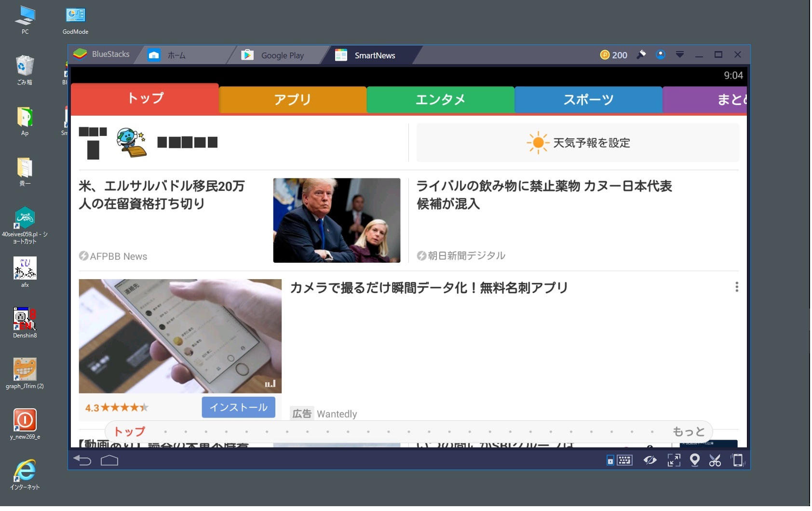The width and height of the screenshot is (812, 511).
Task: Click the 9:04 clock in status bar
Action: coord(733,75)
